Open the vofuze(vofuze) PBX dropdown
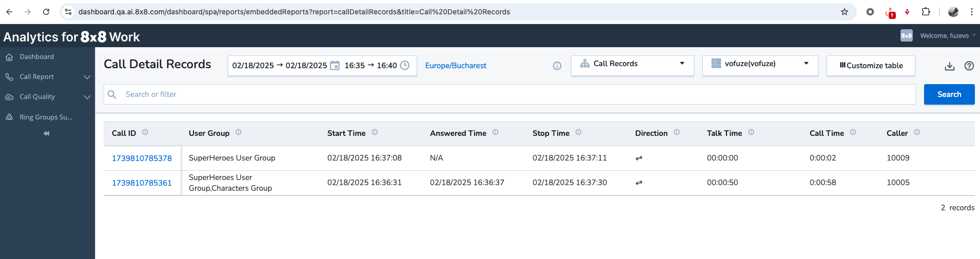 [x=760, y=66]
